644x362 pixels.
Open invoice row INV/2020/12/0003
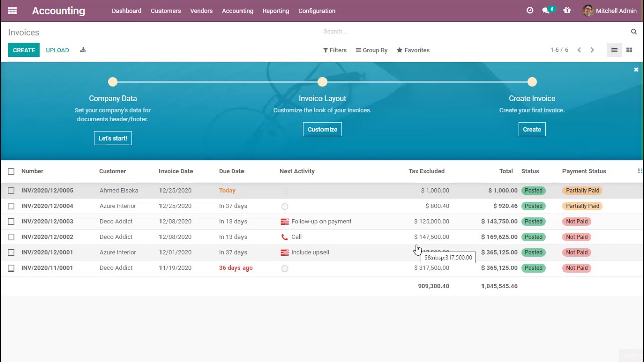[x=322, y=221]
